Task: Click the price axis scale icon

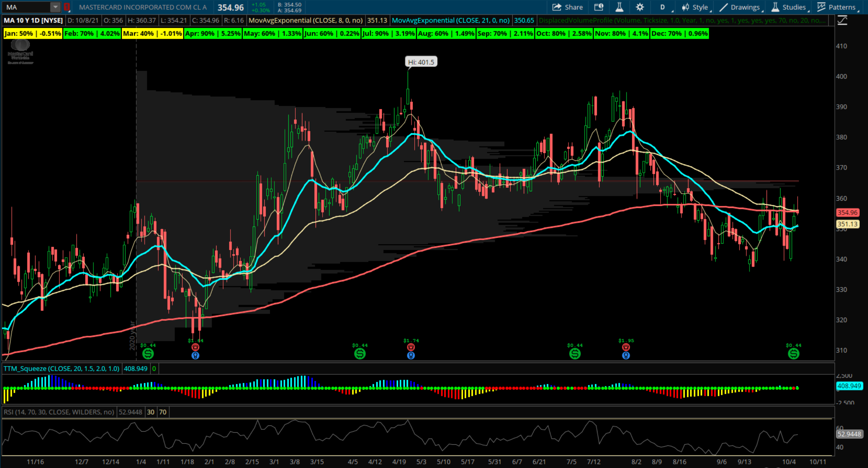Action: [842, 21]
